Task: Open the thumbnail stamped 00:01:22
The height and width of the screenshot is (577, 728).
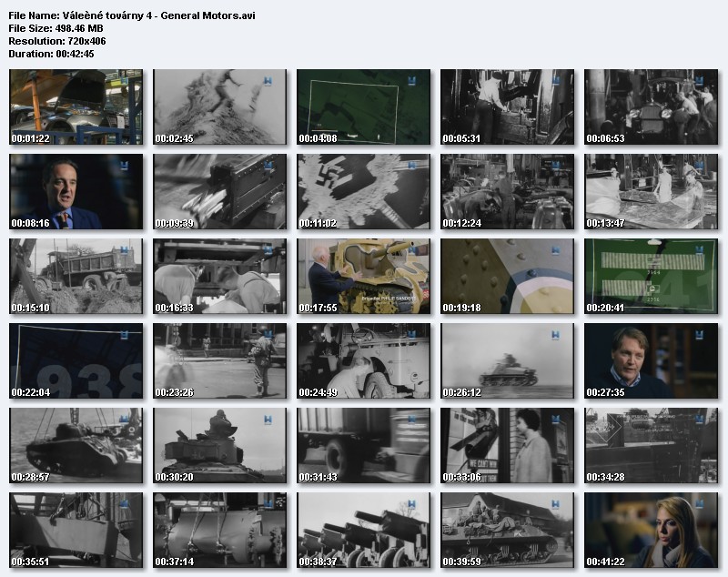Action: point(76,106)
